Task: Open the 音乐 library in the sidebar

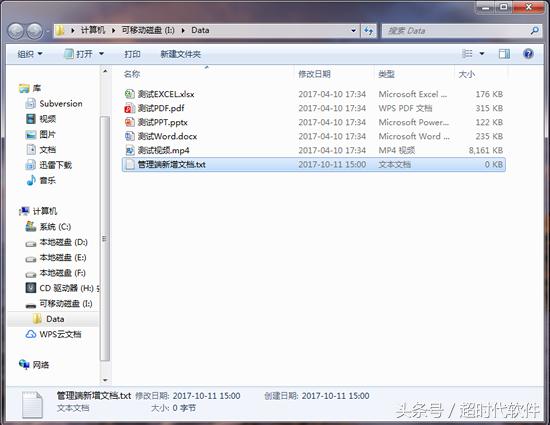Action: click(41, 181)
